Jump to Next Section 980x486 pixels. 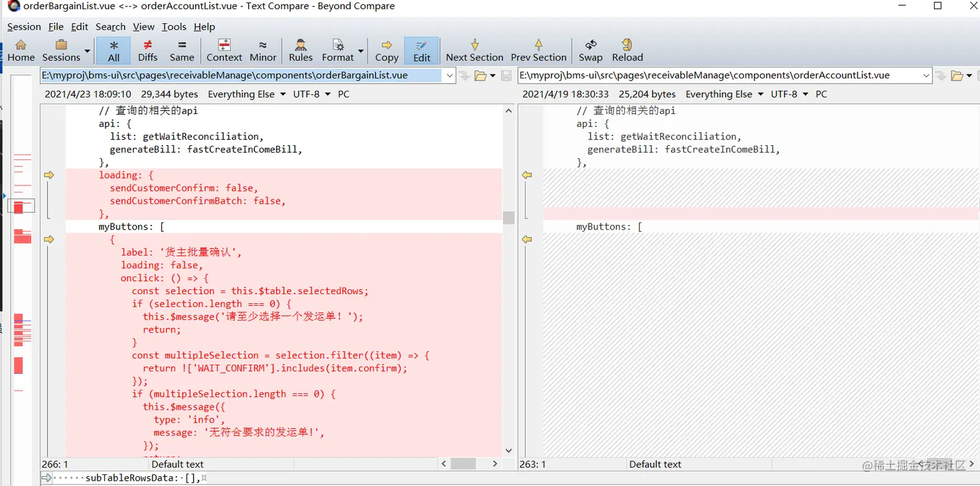474,51
